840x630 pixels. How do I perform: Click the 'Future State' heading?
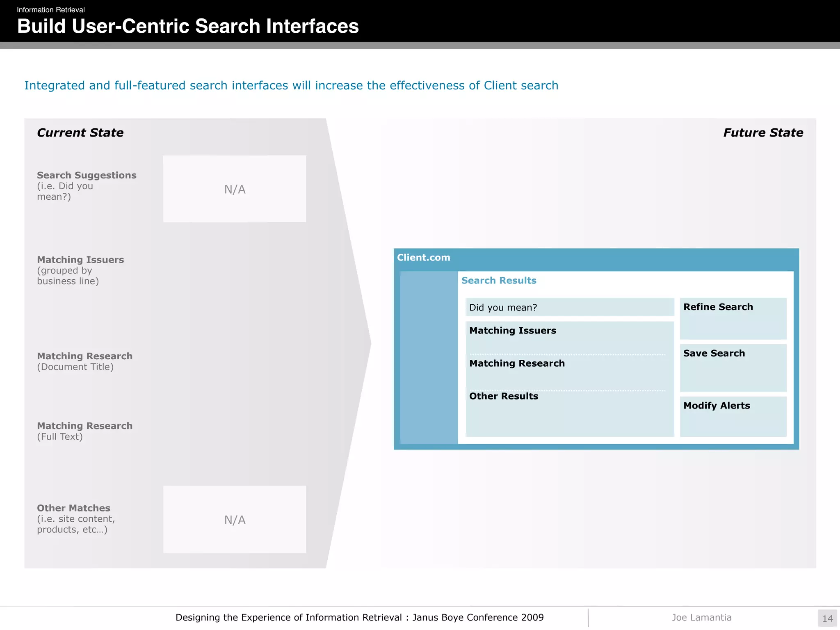point(763,132)
